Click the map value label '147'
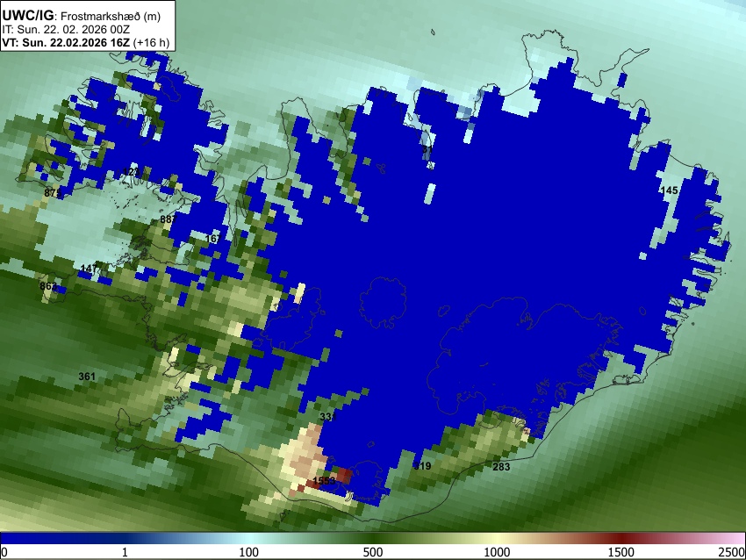 click(x=89, y=269)
